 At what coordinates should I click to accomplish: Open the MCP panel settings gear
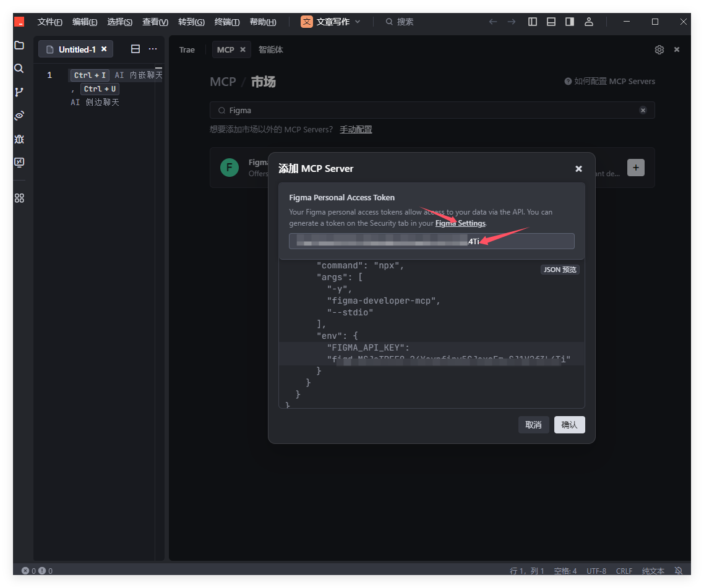click(x=659, y=49)
